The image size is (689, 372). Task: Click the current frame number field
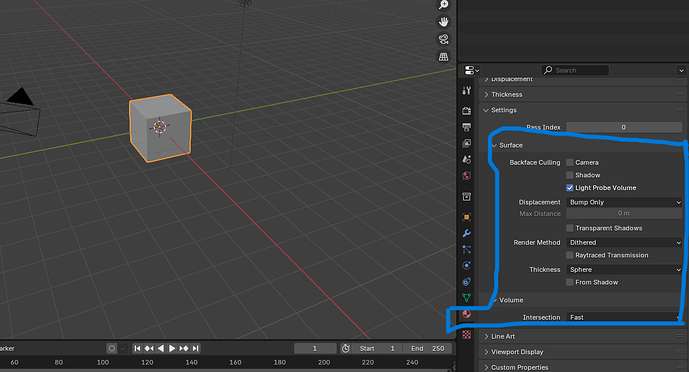[315, 348]
